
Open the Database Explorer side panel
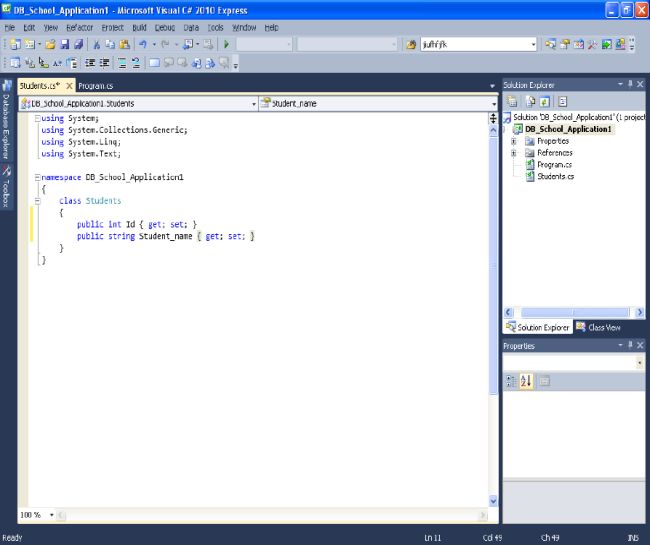(x=6, y=120)
